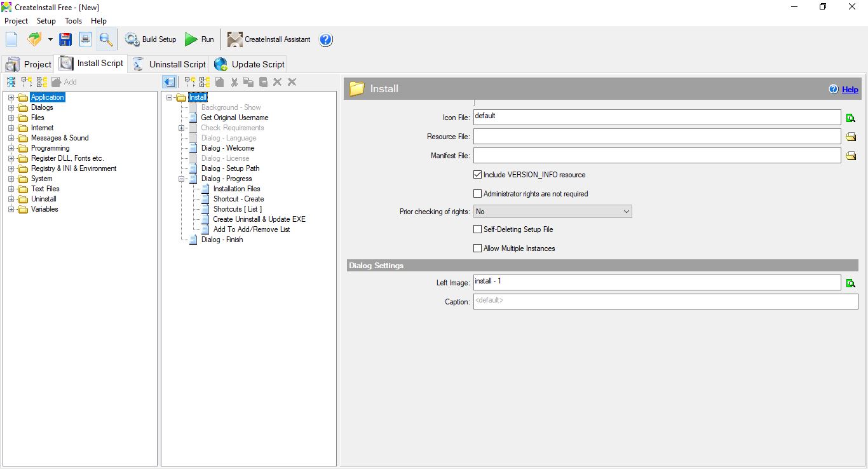Pick a Left Image with the green search icon

tap(851, 283)
